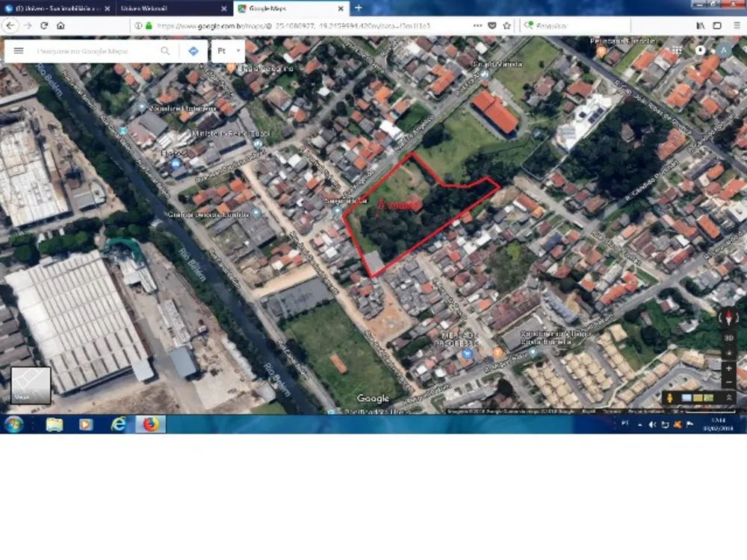Close the Univen imobiliária tab
The image size is (747, 560).
click(107, 8)
